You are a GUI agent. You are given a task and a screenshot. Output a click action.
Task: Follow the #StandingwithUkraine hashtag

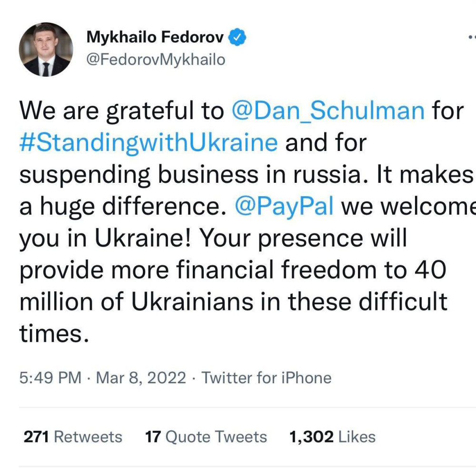point(149,142)
